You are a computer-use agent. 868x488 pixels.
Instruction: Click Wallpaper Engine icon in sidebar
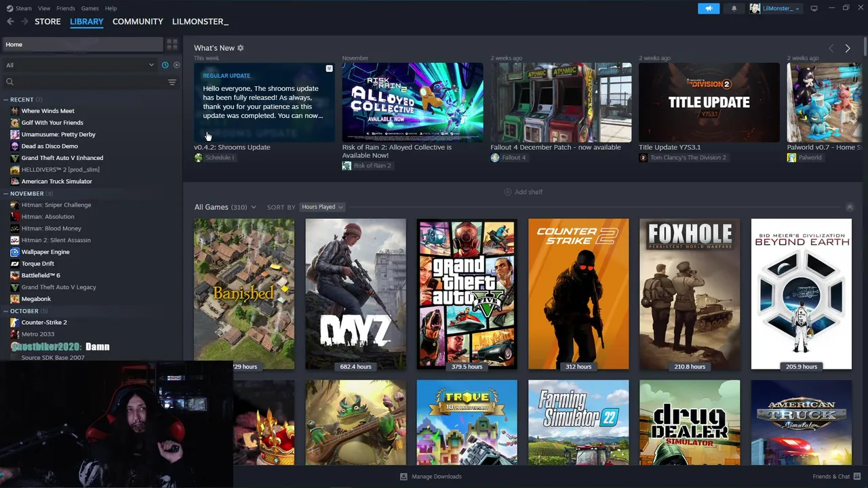(15, 251)
